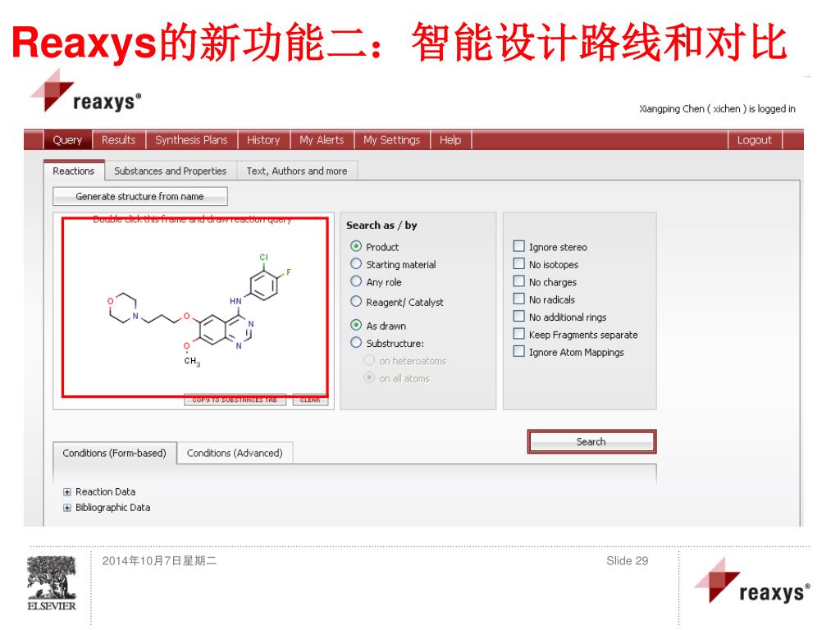Screen dimensions: 840x630
Task: Open the Help menu
Action: click(x=450, y=139)
